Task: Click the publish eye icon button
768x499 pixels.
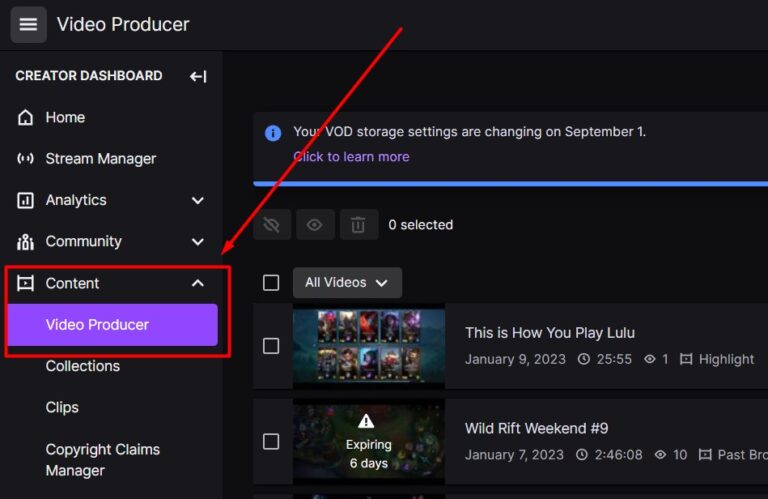Action: pyautogui.click(x=314, y=225)
